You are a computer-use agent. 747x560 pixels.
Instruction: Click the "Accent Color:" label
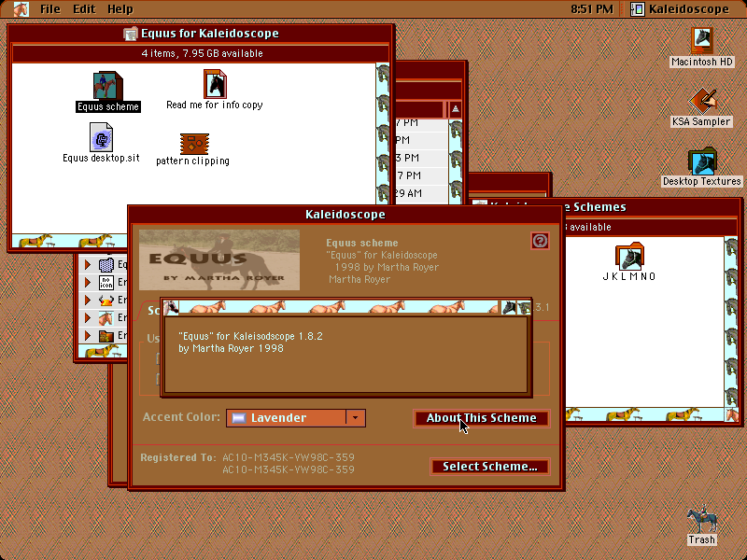tap(181, 417)
